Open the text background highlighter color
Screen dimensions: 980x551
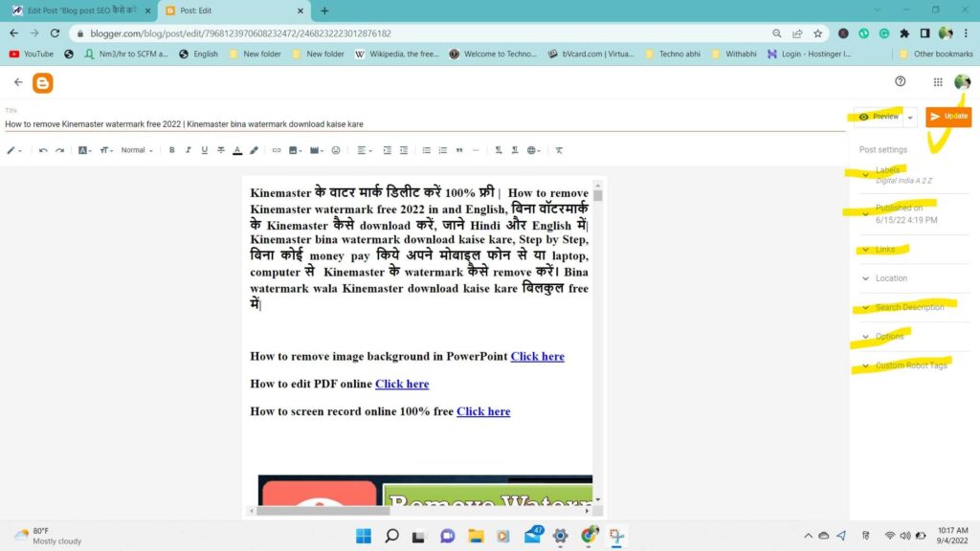point(254,150)
